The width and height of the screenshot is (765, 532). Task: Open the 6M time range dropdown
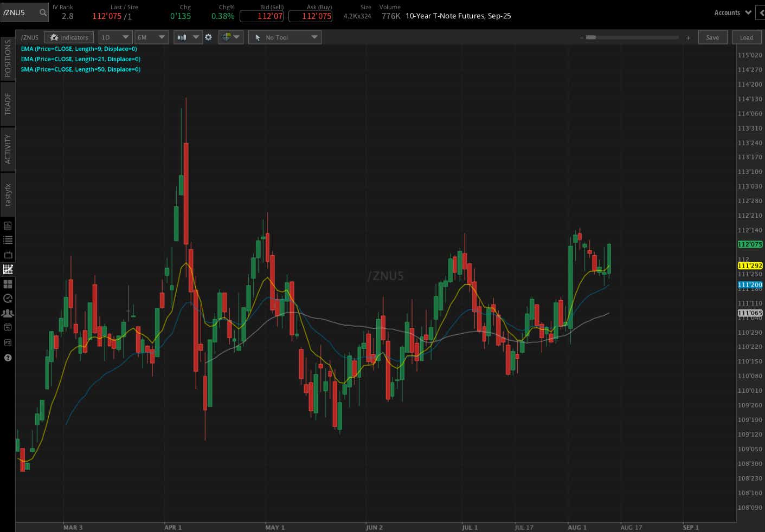(151, 37)
